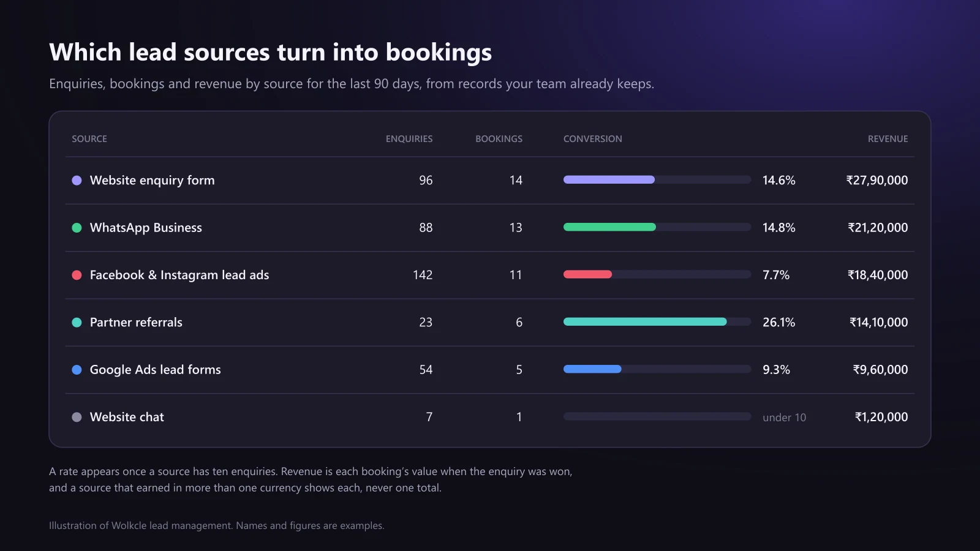Click the ₹18,40,000 revenue figure

pos(878,275)
